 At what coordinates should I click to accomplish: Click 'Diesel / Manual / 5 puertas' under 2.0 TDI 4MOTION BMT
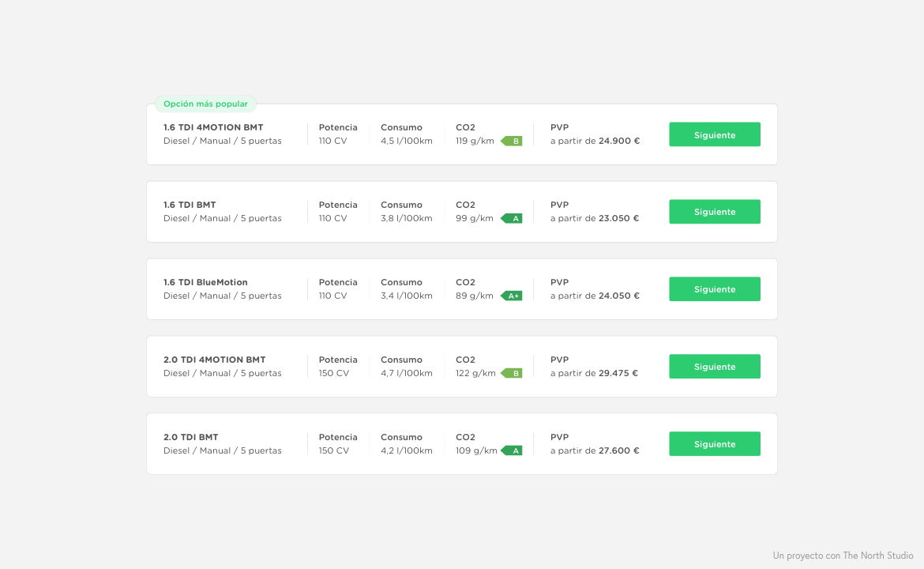coord(223,373)
